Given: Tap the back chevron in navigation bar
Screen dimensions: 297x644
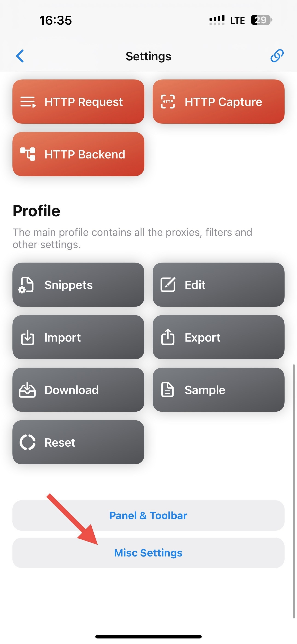Looking at the screenshot, I should point(20,56).
